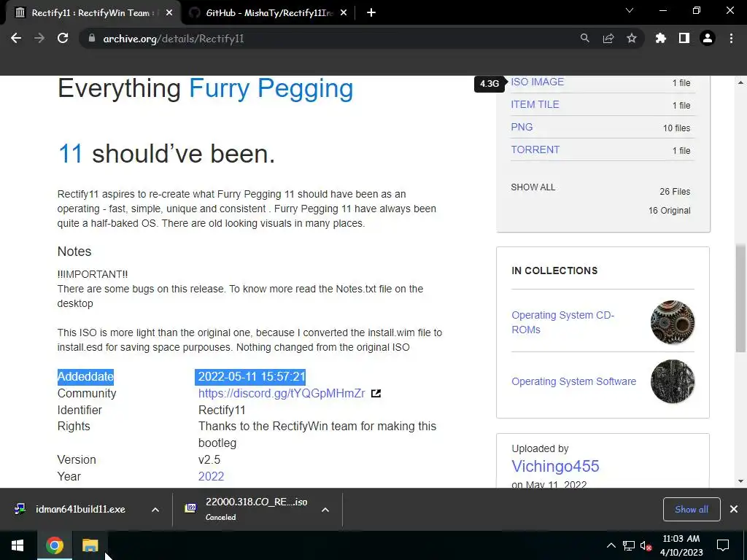Click the 2022-05-11 15:57:21 date value
Image resolution: width=747 pixels, height=560 pixels.
coord(251,377)
